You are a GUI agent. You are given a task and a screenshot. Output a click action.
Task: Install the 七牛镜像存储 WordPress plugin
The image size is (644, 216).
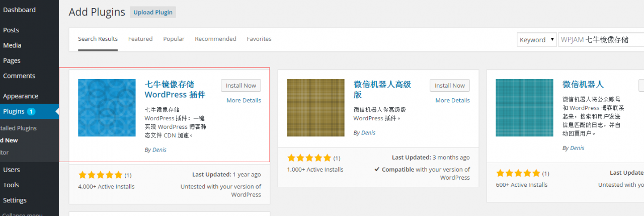(x=240, y=86)
